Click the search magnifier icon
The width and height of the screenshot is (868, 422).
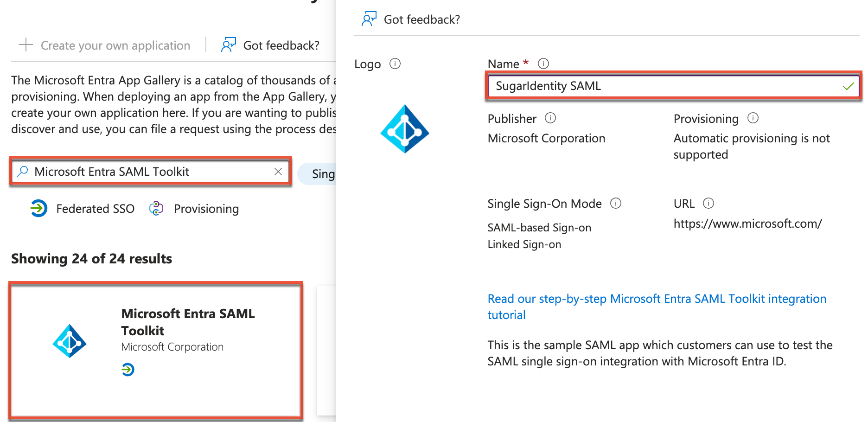[21, 171]
